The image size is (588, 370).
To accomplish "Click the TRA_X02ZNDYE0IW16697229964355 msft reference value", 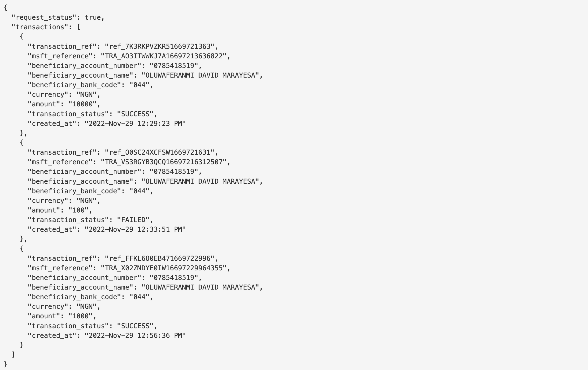I will 163,268.
